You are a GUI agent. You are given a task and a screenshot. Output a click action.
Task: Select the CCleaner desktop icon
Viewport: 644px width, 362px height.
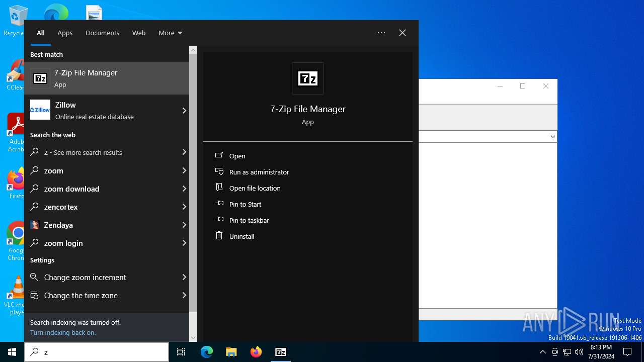(15, 75)
